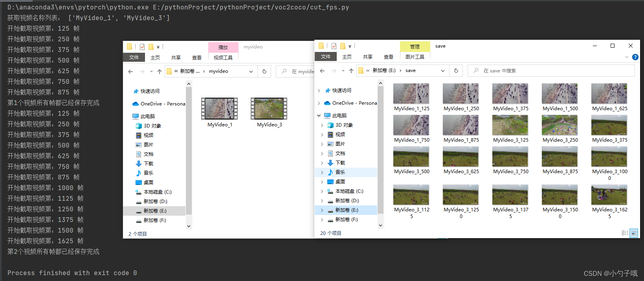Image resolution: width=644 pixels, height=281 pixels.
Task: Expand 下载 in the save sidebar
Action: [x=322, y=163]
